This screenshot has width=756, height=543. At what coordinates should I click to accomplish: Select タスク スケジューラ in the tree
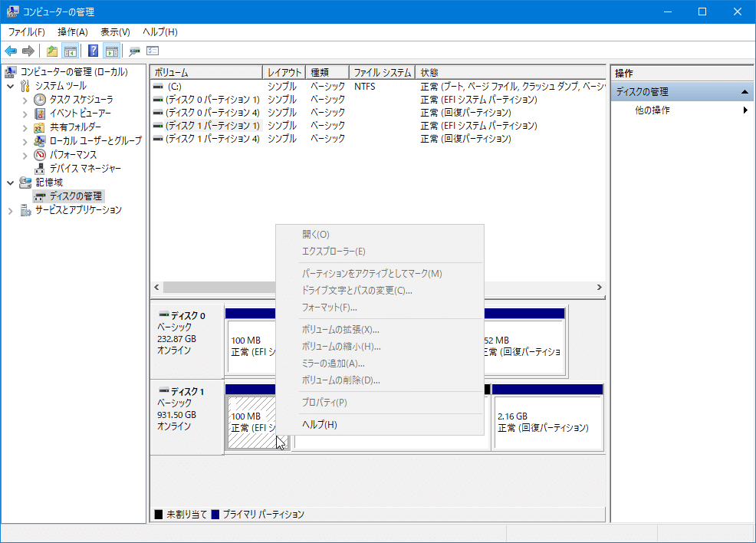81,100
